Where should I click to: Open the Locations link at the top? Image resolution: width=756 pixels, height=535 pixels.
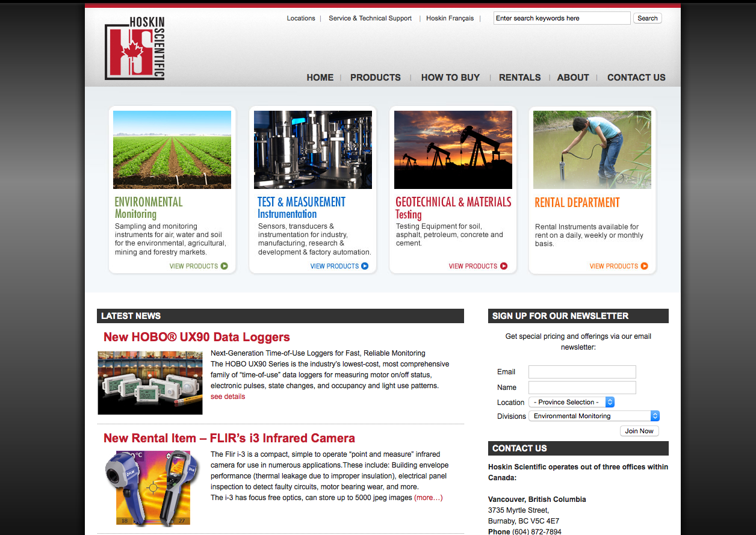click(301, 18)
